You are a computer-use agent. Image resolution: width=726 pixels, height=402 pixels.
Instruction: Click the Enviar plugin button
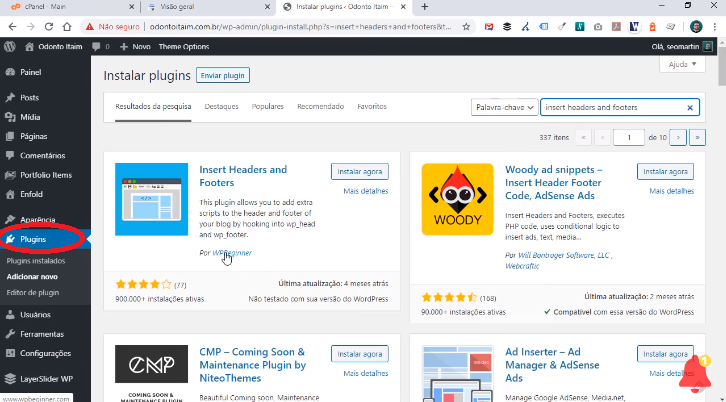[x=223, y=75]
